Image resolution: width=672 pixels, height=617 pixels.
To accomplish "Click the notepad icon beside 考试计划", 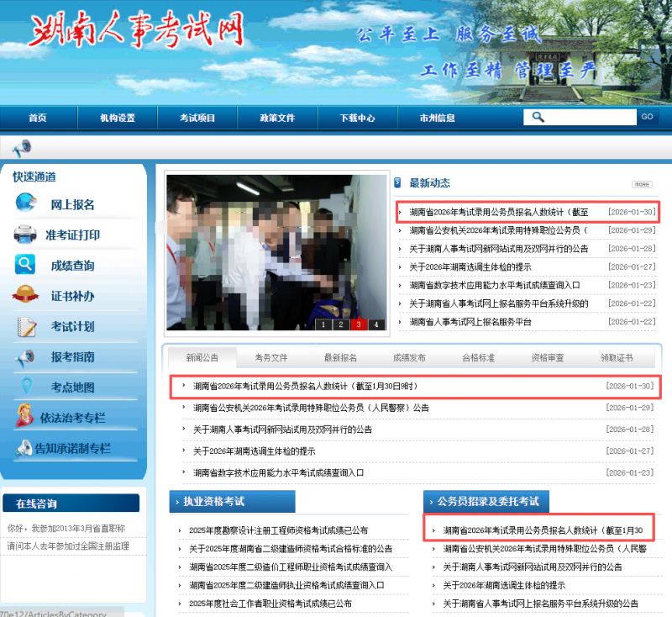I will [x=27, y=326].
